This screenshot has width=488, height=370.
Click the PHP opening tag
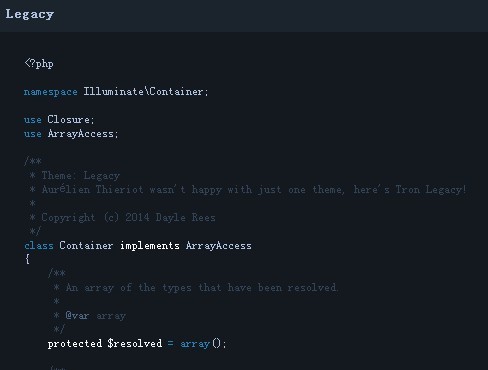(39, 63)
